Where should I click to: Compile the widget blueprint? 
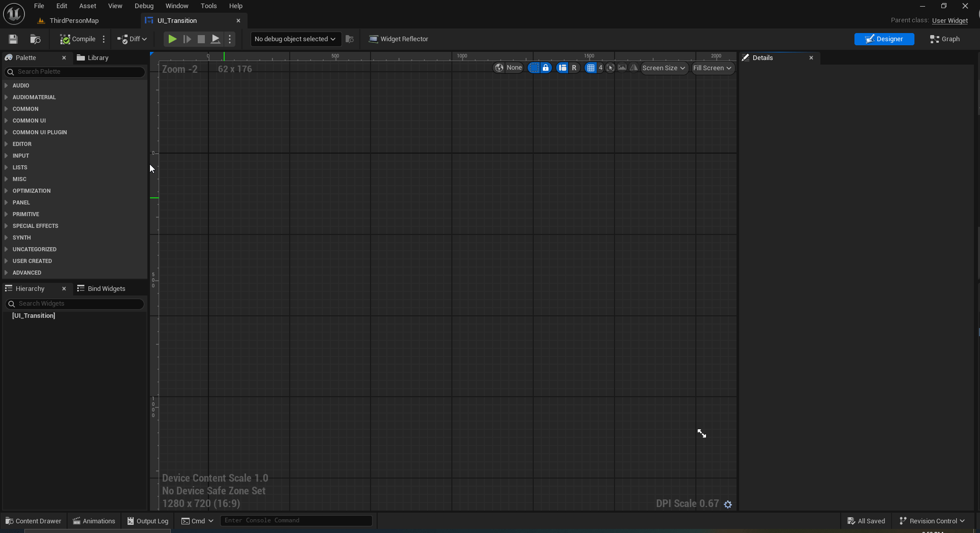(x=77, y=39)
